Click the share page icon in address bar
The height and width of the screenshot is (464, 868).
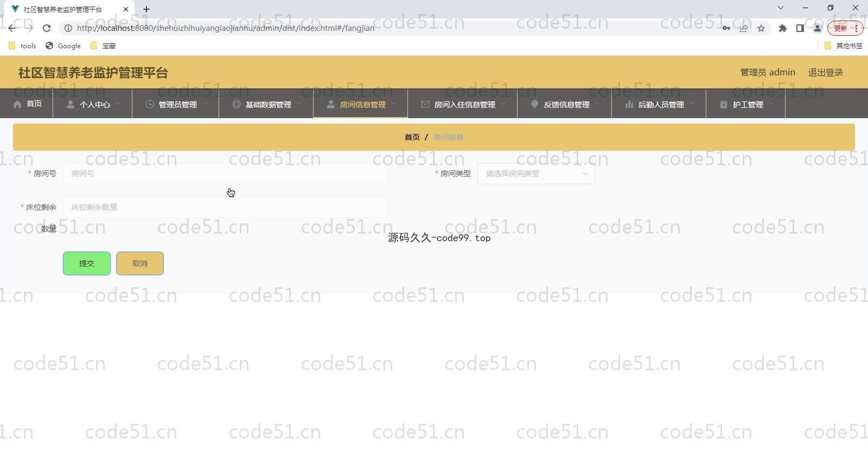click(744, 28)
